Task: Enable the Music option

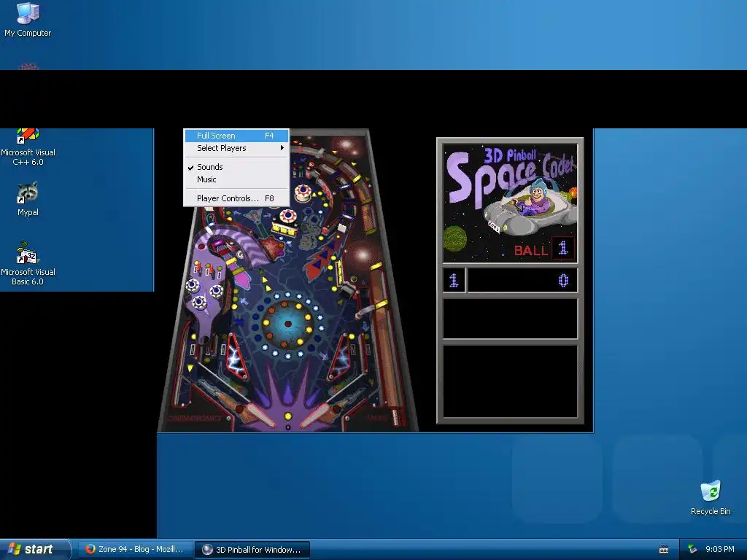Action: [236, 179]
